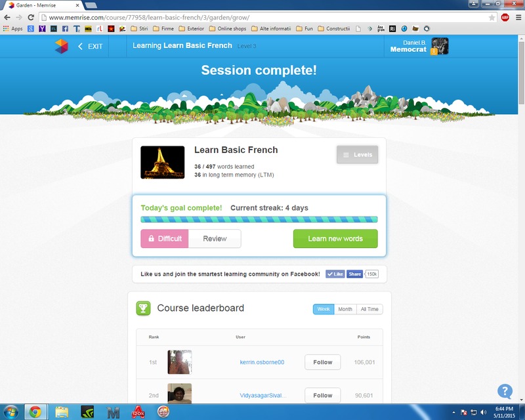Screen dimensions: 525x420
Task: Close the Garden - Memrise tab
Action: 77,5
